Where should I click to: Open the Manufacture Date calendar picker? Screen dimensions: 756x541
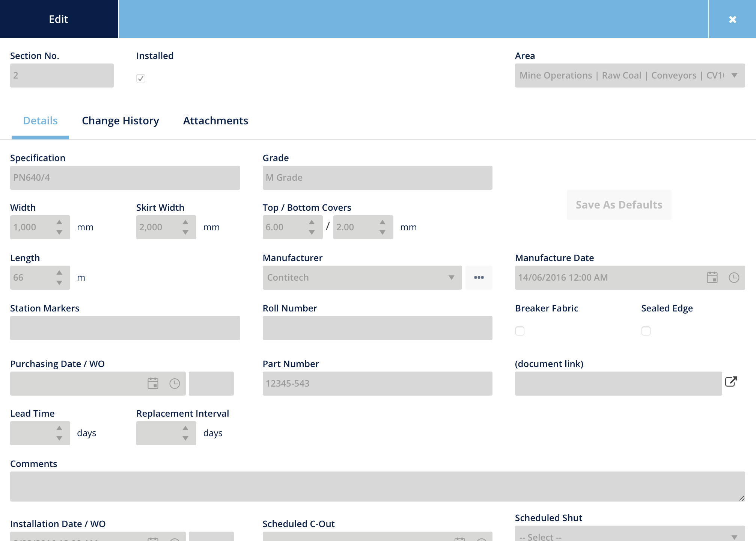[712, 278]
